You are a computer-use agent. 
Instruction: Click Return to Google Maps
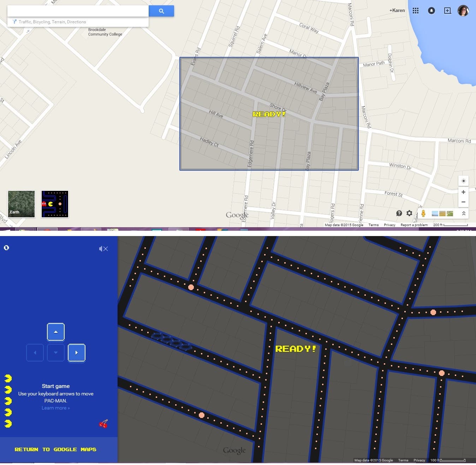(55, 449)
